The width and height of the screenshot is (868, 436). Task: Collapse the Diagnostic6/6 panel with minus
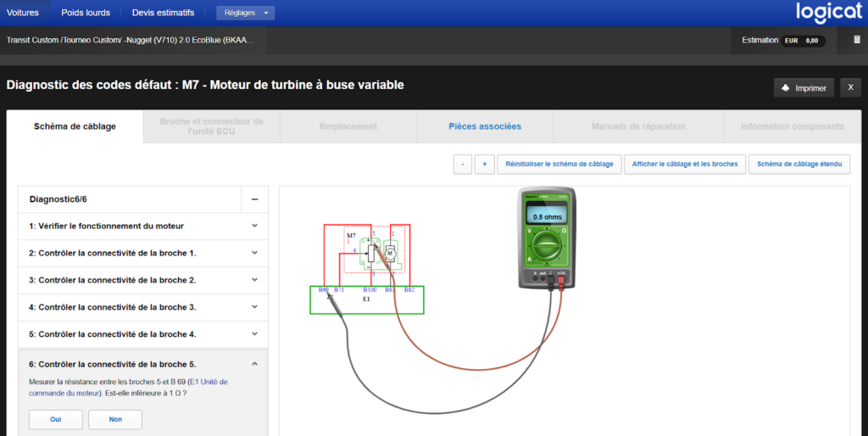254,199
